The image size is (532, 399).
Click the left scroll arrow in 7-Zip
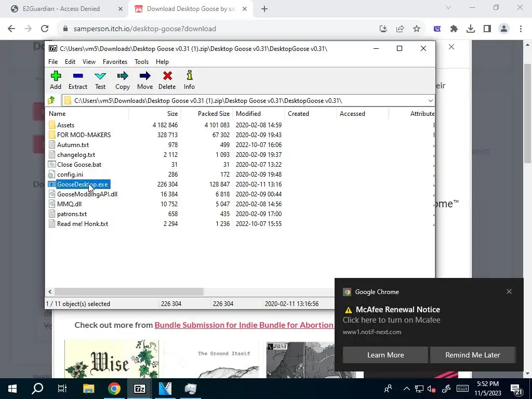(x=50, y=291)
